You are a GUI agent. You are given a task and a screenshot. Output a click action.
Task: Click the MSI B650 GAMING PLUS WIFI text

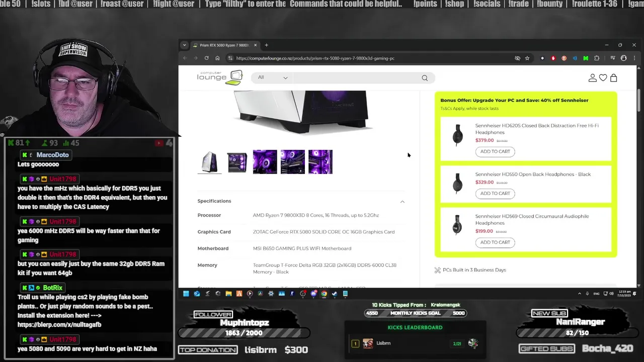(x=302, y=248)
